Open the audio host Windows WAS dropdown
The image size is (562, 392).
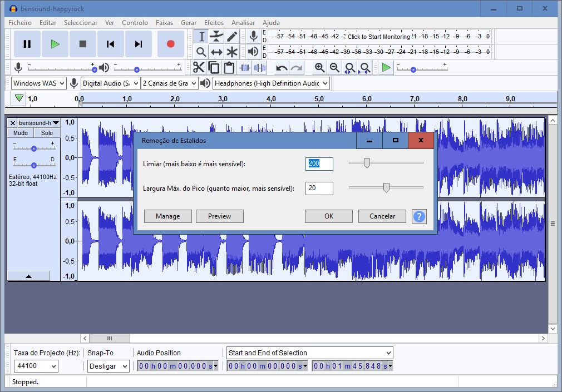(39, 83)
